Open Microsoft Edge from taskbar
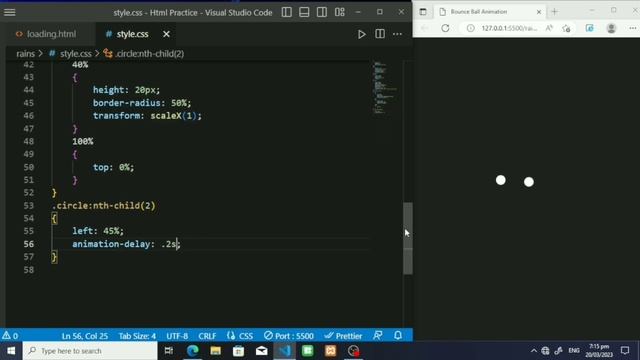The width and height of the screenshot is (640, 360). tap(192, 351)
